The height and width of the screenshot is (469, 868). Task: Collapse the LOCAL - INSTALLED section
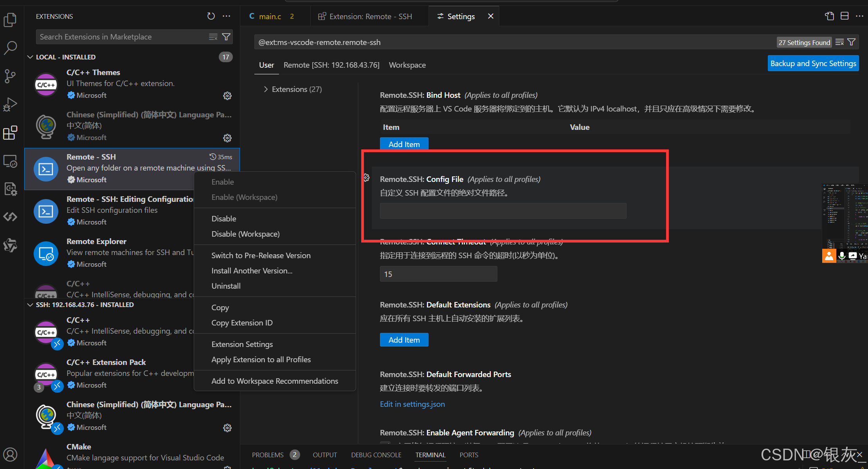31,57
